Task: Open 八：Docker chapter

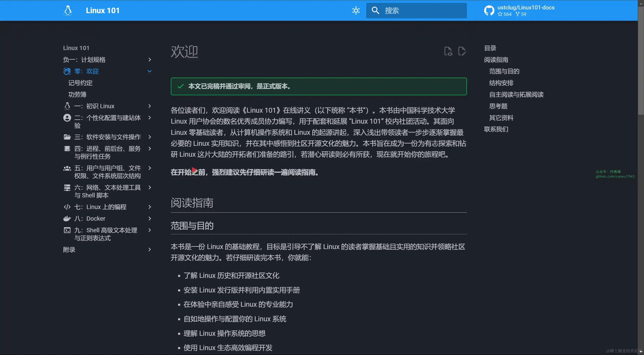Action: click(90, 219)
